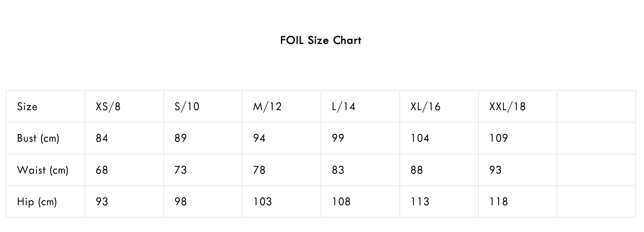This screenshot has height=232, width=644.
Task: Click the Bust (cm) row label
Action: tap(38, 138)
